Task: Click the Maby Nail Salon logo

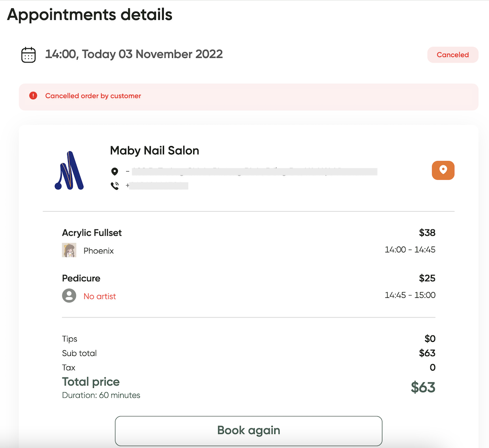Action: pos(69,170)
